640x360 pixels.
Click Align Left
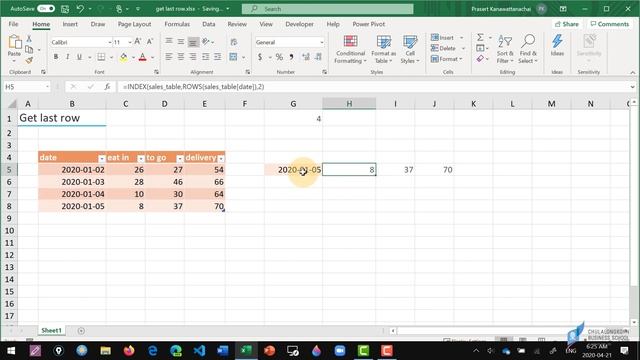[169, 57]
